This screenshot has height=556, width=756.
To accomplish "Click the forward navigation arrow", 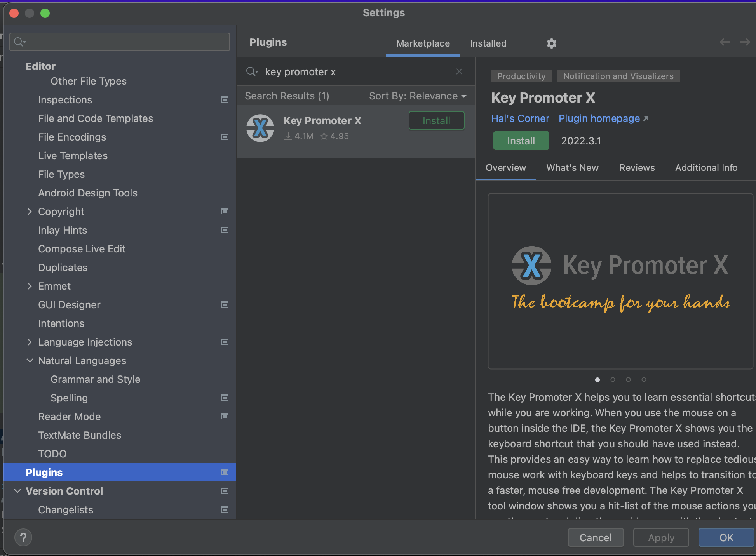I will tap(745, 42).
